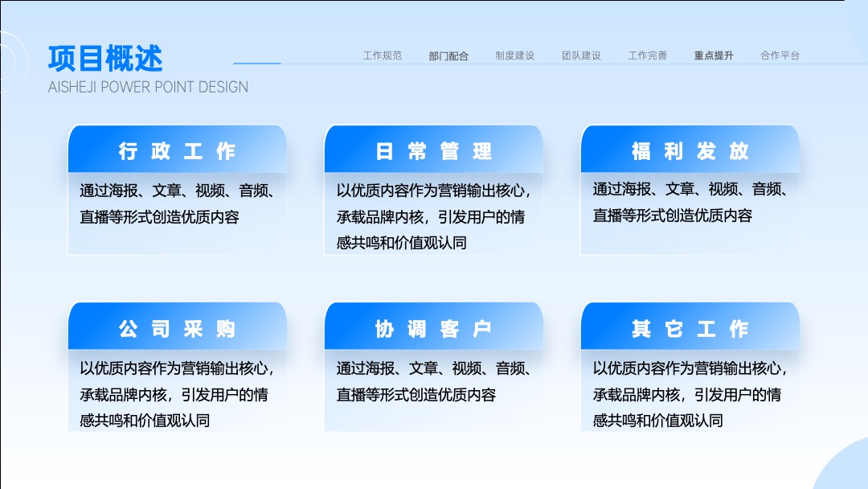
Task: Open the 部门配合 navigation tab
Action: click(x=448, y=56)
